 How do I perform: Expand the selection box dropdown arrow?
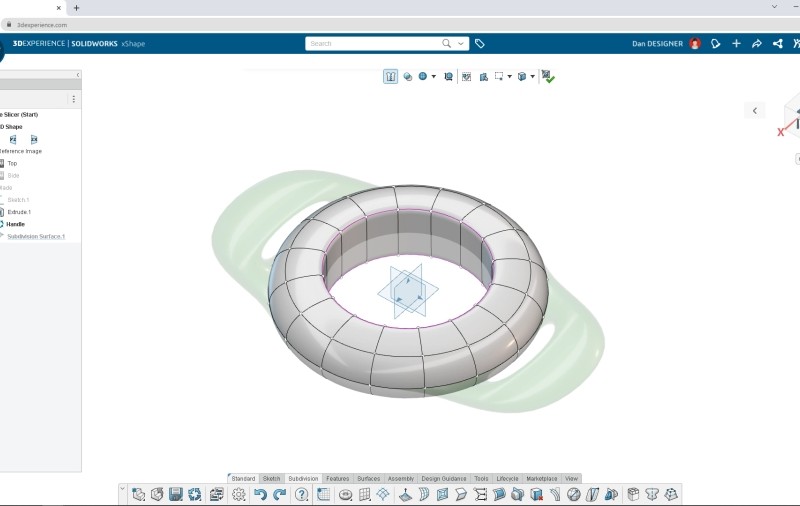point(510,76)
